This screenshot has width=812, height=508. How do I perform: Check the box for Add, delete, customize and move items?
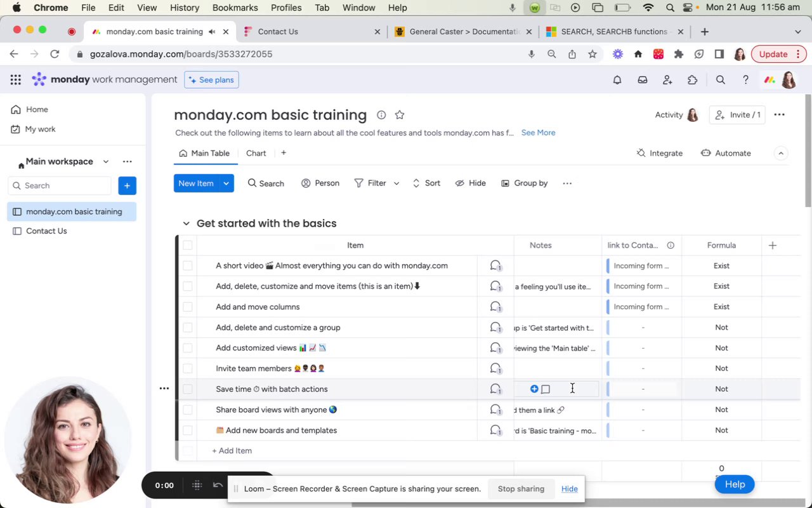[187, 286]
